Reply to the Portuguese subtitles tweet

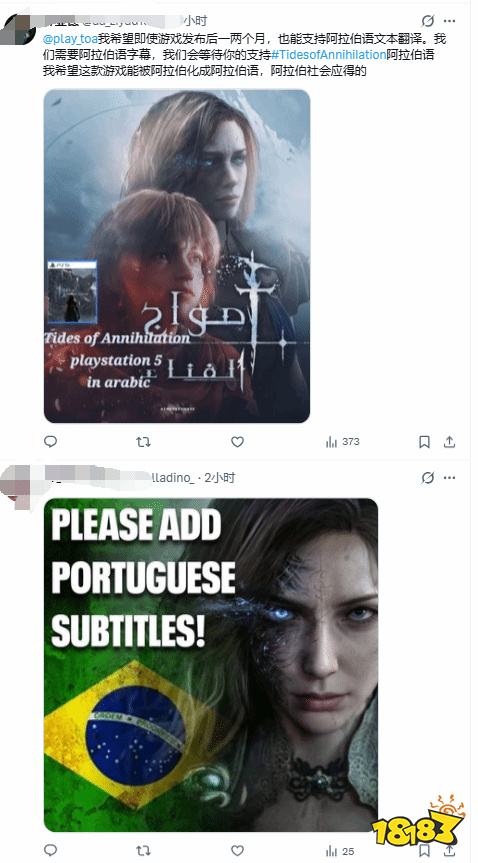(x=50, y=850)
